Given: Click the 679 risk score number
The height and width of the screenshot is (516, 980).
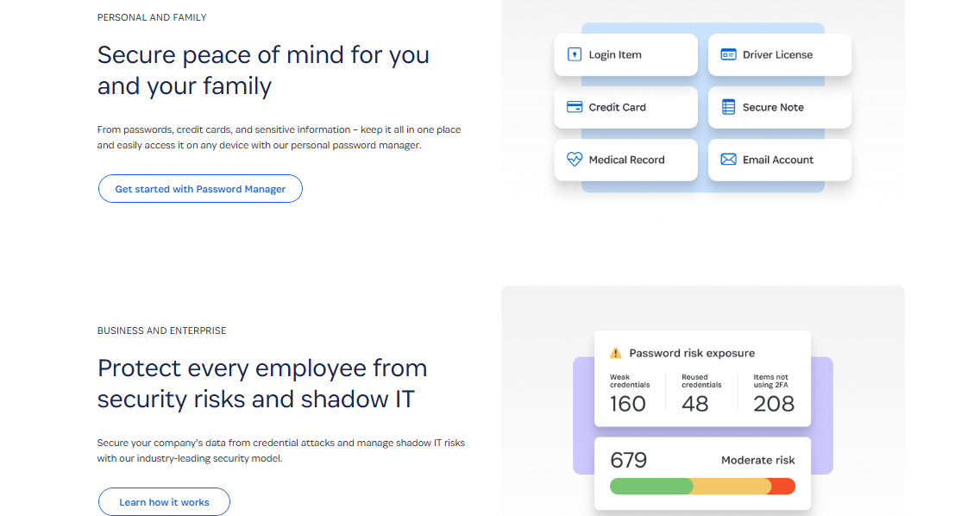Looking at the screenshot, I should pos(630,459).
